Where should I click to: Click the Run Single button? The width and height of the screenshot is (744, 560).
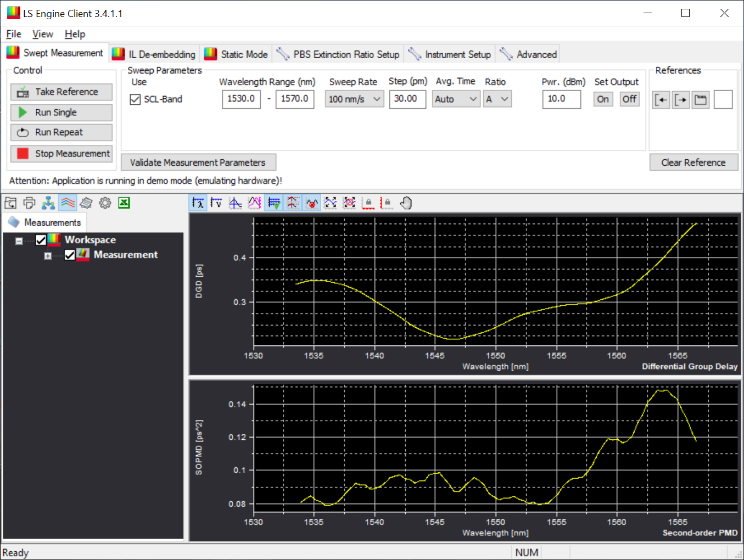61,113
